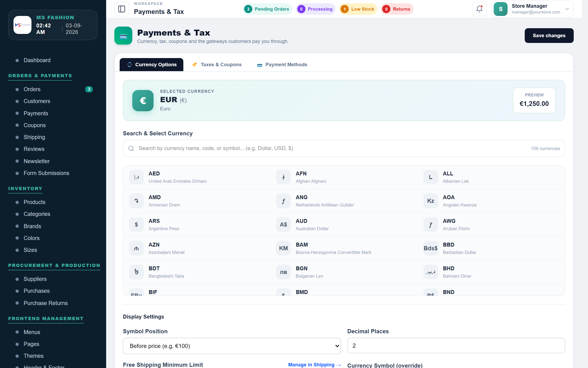Screen dimensions: 588x368
Task: Click the Payments & Tax credit card icon
Action: point(123,36)
